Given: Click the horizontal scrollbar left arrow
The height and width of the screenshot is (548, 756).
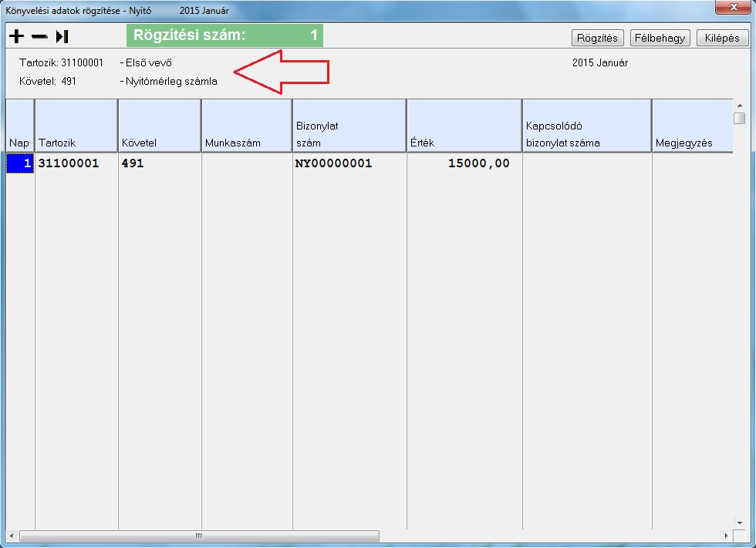Looking at the screenshot, I should [12, 536].
